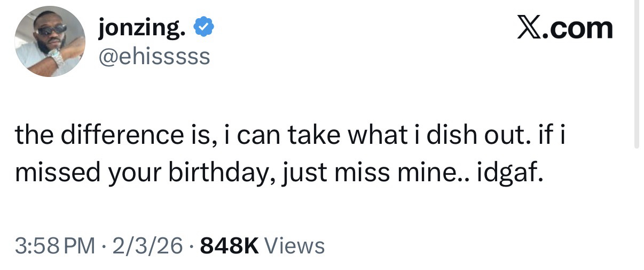Visit the @ehisssss handle profile
644x270 pixels.
[155, 55]
